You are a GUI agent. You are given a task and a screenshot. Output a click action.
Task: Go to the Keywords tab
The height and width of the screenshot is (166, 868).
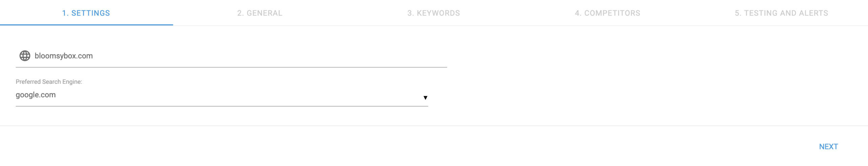pos(434,13)
